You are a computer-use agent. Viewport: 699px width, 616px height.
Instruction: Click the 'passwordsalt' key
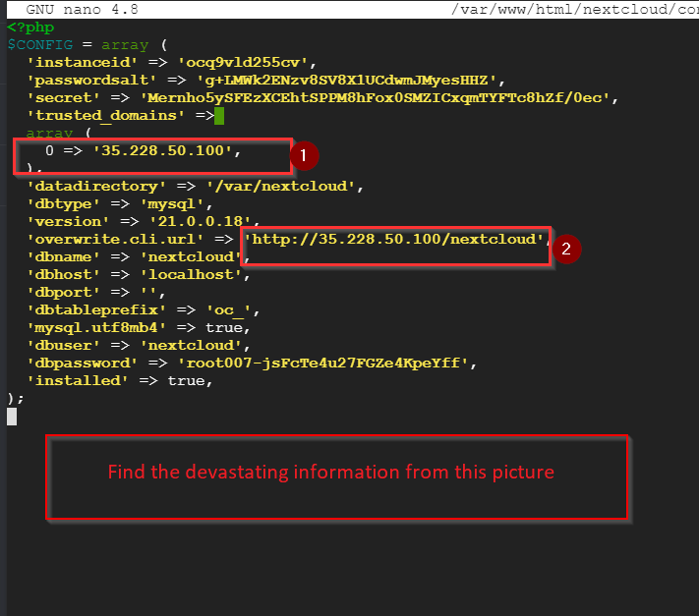coord(91,81)
